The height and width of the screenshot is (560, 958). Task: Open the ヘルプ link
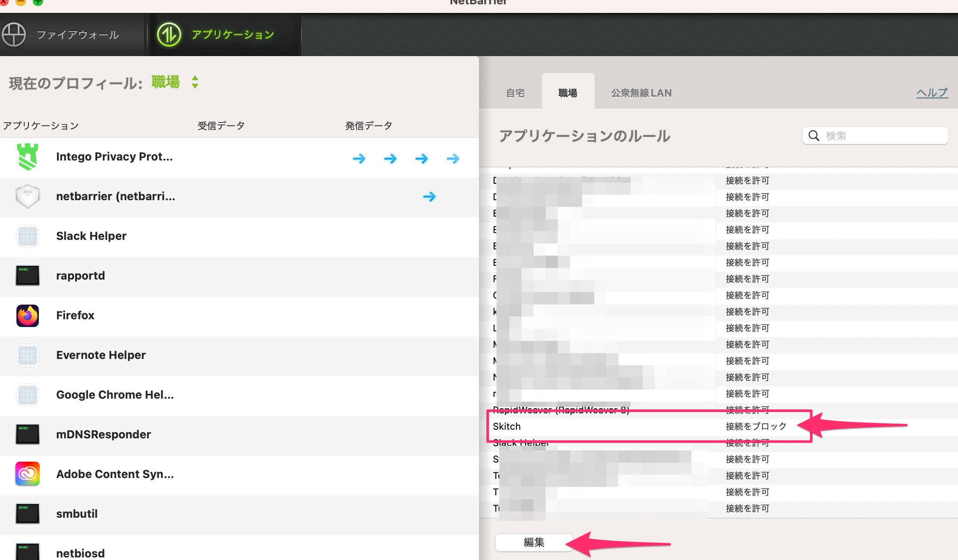click(x=932, y=93)
